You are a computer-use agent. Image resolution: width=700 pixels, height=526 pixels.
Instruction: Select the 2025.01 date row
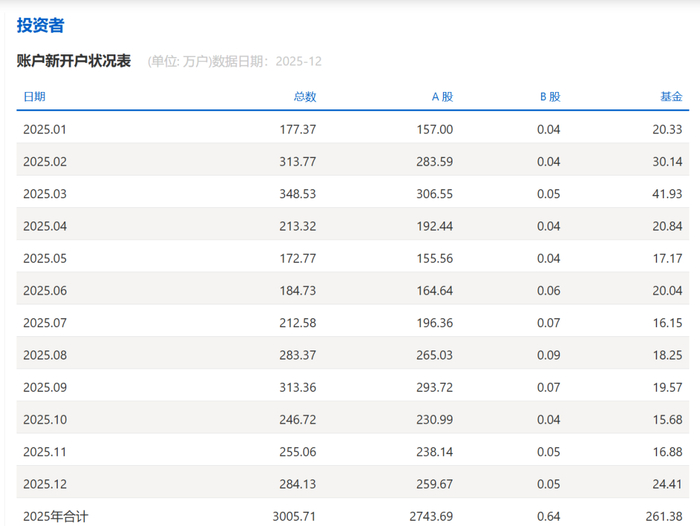coord(353,129)
